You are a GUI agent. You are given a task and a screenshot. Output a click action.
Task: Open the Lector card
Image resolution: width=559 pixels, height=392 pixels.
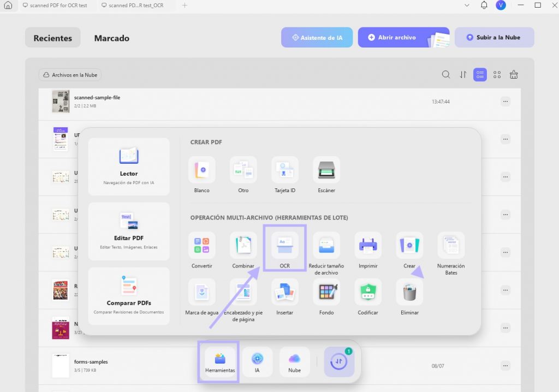129,167
